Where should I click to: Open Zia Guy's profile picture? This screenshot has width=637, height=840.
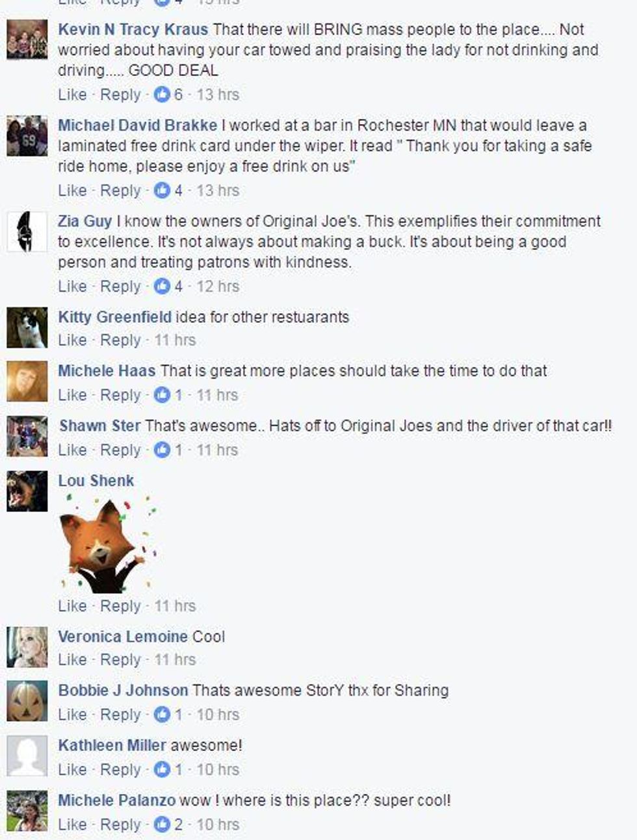coord(27,232)
